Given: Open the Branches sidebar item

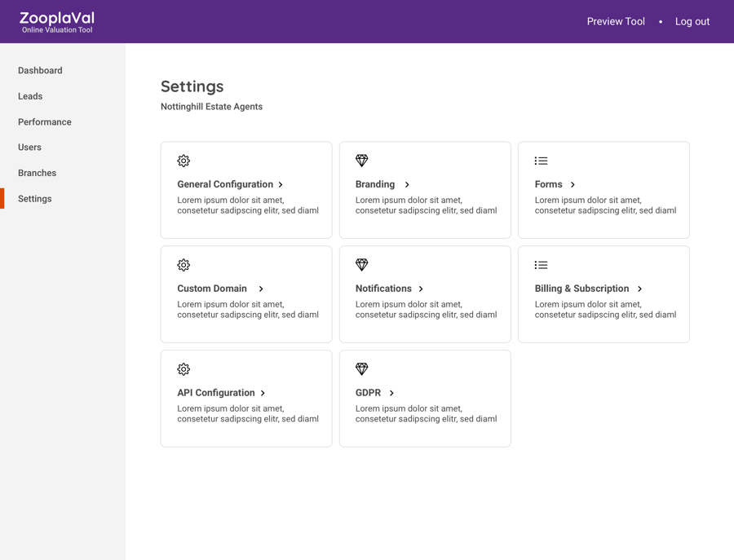Looking at the screenshot, I should pos(38,173).
